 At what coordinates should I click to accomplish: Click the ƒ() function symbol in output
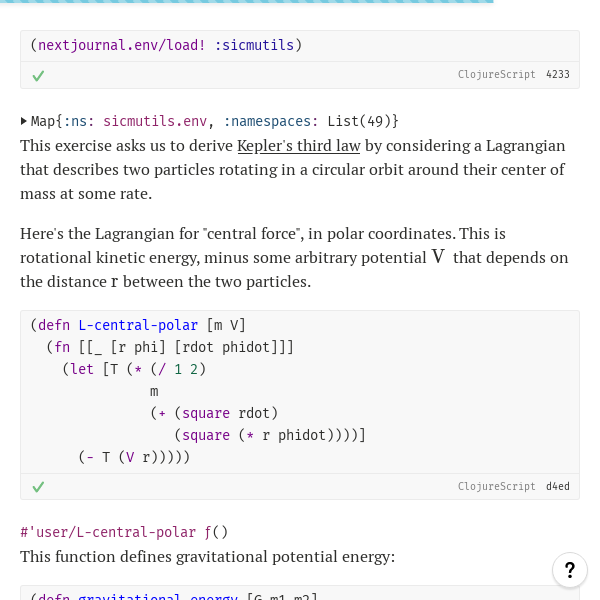tap(216, 532)
